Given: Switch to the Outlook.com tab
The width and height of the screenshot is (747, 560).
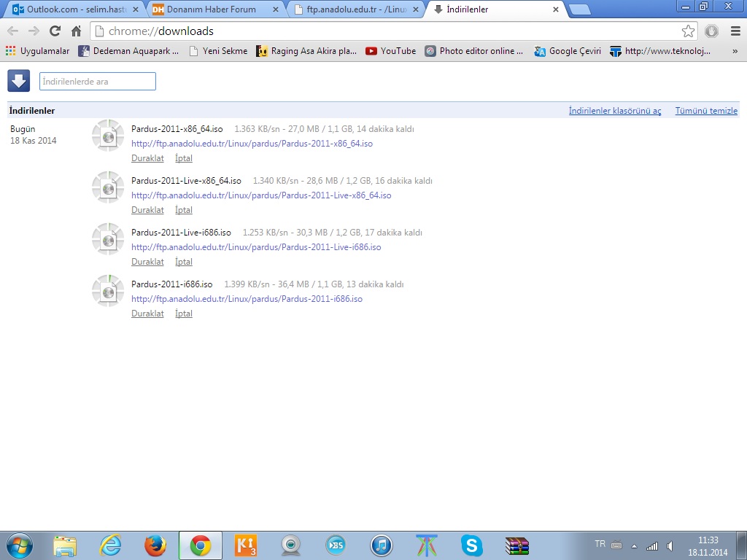Looking at the screenshot, I should [71, 9].
